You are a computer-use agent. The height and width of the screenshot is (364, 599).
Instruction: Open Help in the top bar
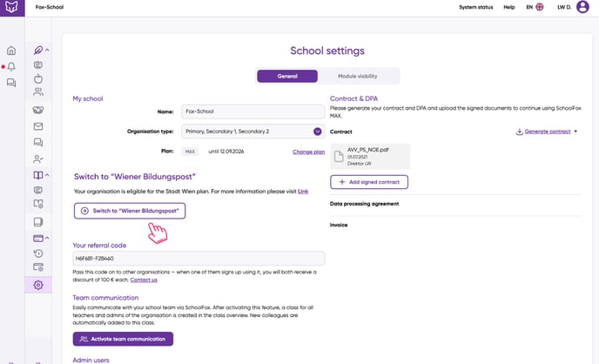[x=508, y=7]
